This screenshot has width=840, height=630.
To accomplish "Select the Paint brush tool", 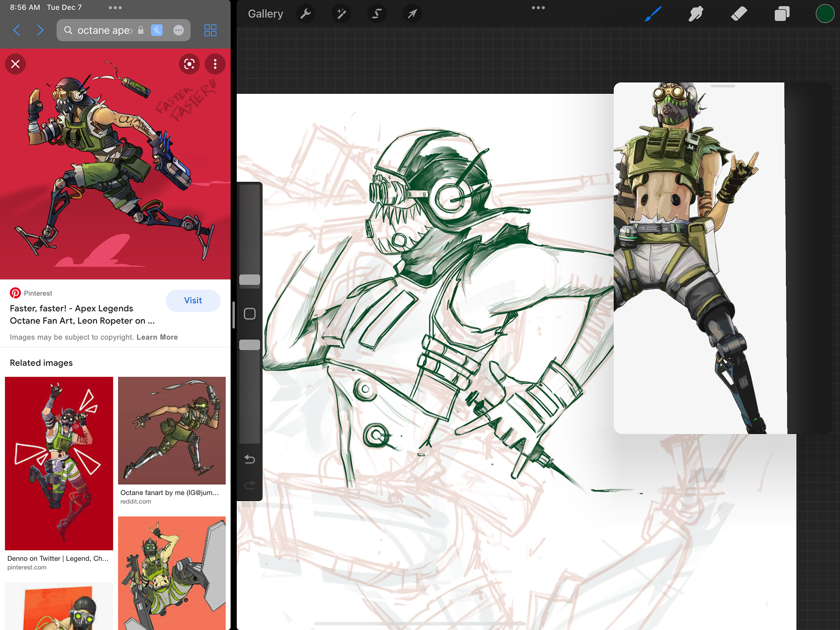I will tap(653, 14).
